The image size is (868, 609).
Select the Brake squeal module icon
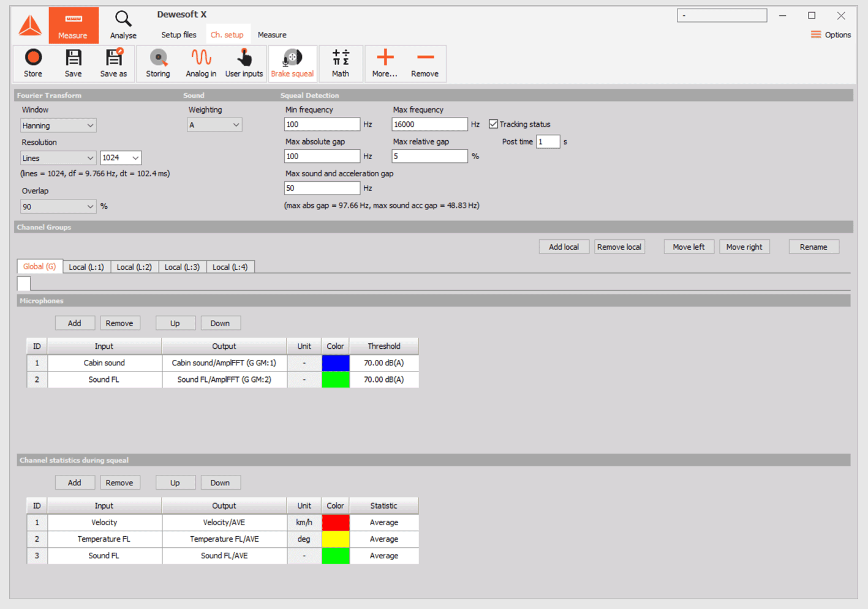(x=292, y=63)
